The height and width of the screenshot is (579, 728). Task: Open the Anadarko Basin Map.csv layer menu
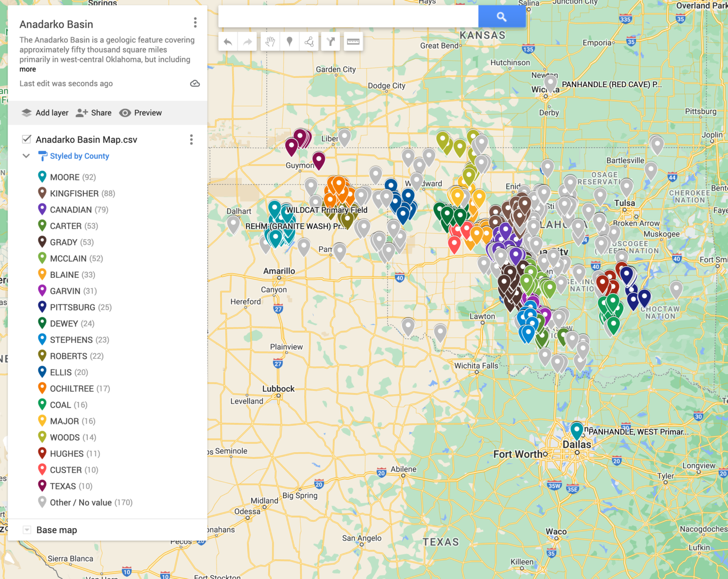coord(191,139)
